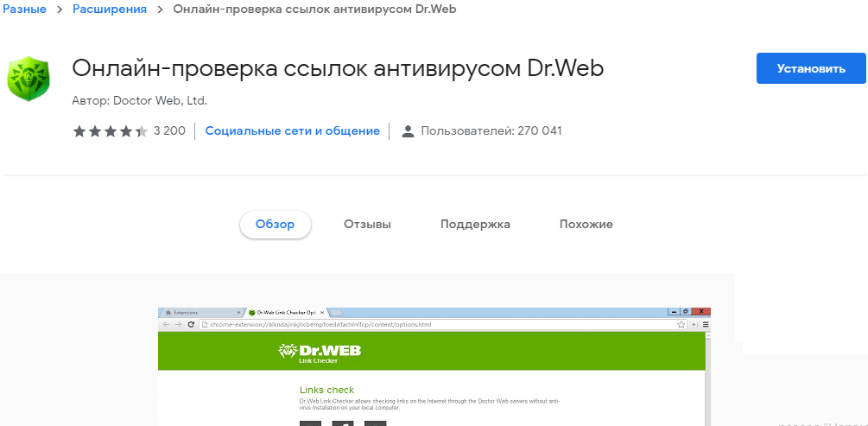Click the Links check heading in screenshot
This screenshot has height=426, width=868.
coord(326,390)
